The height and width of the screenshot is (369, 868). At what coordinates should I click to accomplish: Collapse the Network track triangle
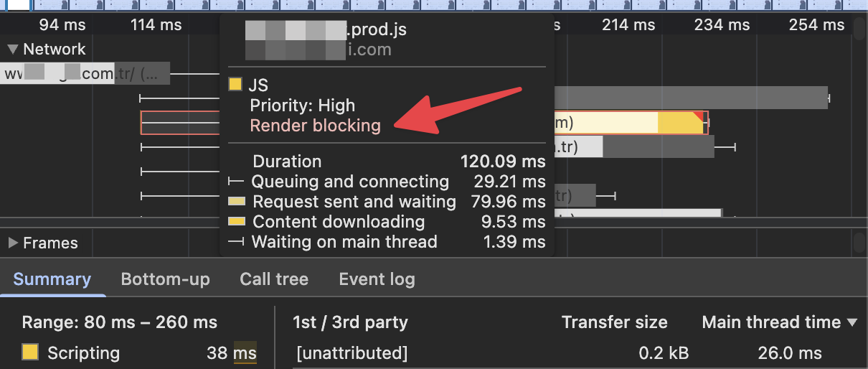tap(12, 50)
